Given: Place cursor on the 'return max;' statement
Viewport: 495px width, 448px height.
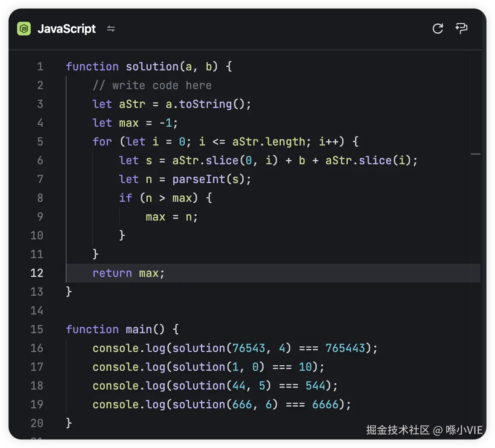Looking at the screenshot, I should pyautogui.click(x=128, y=273).
